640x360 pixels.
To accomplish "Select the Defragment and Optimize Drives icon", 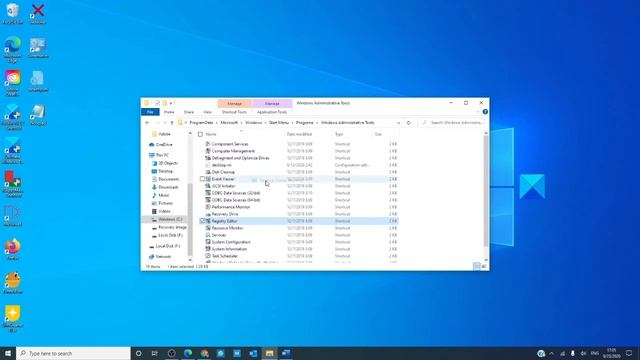I will 208,158.
